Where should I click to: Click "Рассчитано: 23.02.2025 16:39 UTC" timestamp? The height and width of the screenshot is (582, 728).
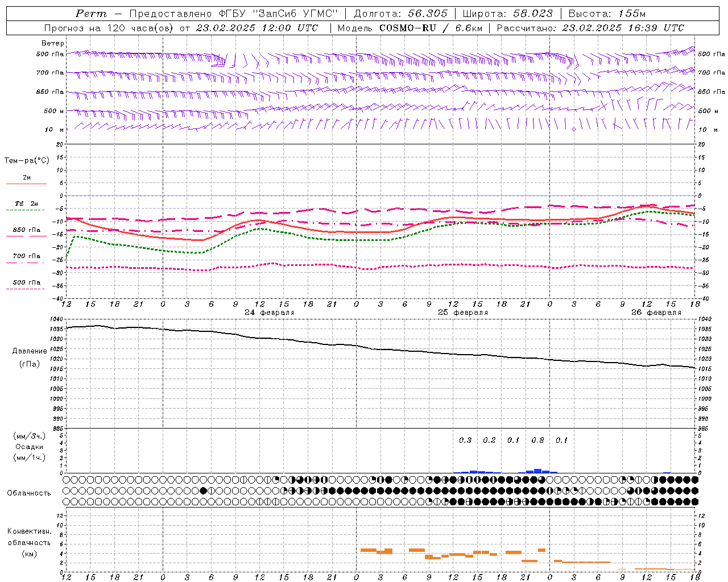pos(590,28)
